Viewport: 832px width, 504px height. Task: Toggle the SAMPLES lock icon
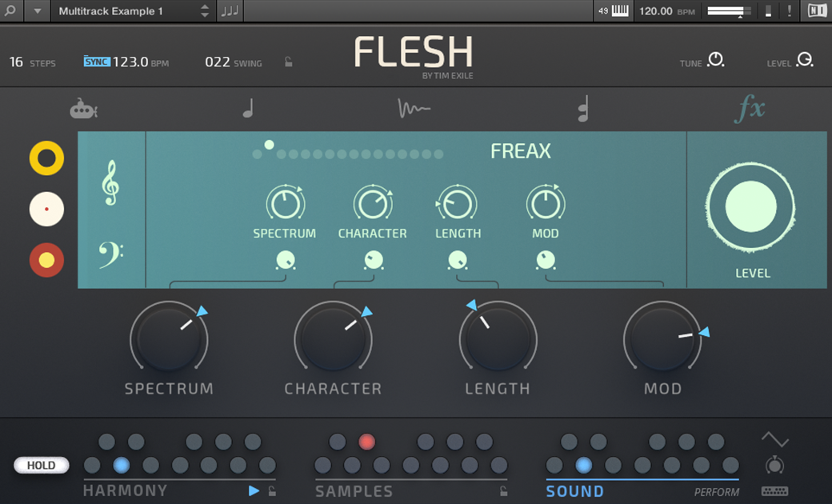[x=503, y=490]
